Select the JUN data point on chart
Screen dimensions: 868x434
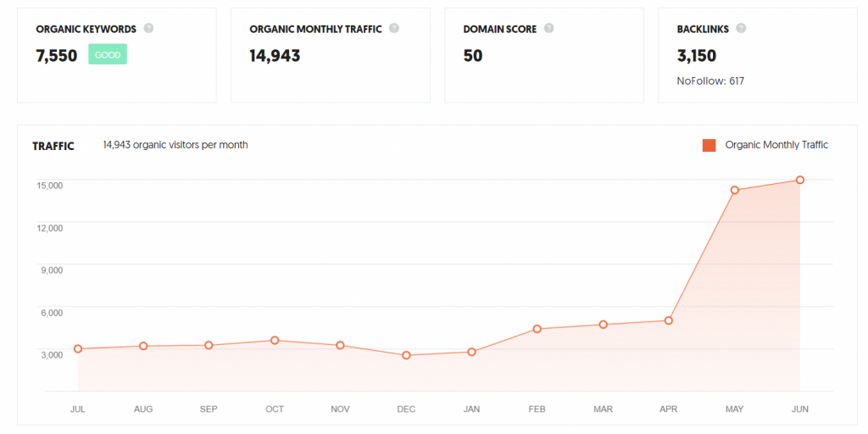[800, 180]
